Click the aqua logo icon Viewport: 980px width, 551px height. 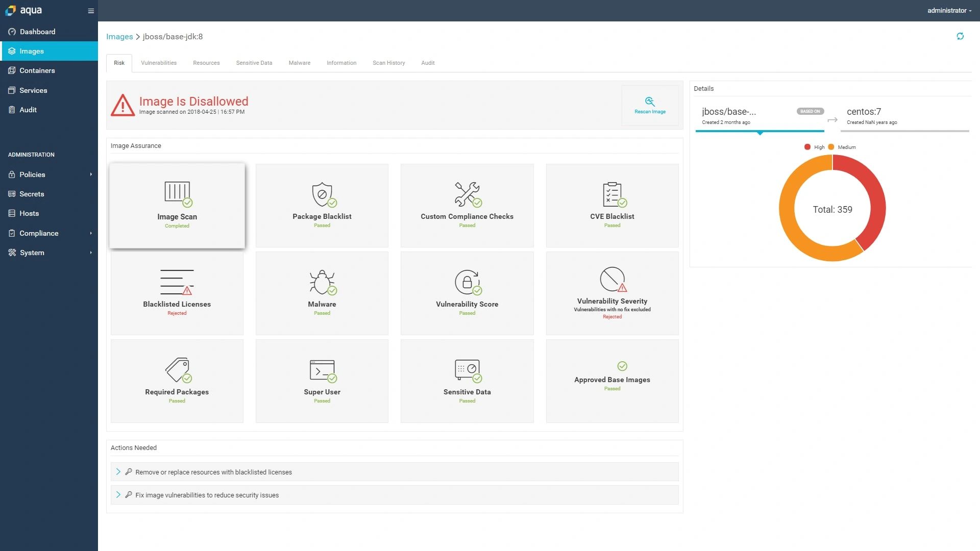tap(10, 11)
